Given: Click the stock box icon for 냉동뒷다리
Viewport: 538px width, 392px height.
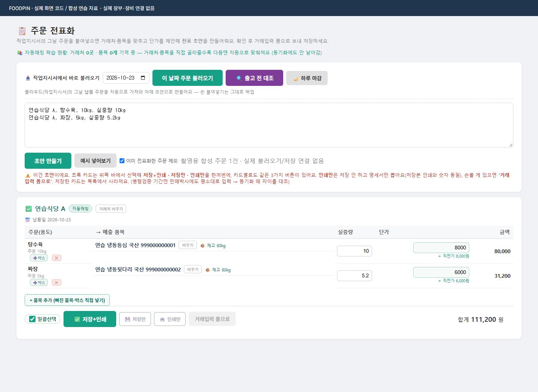Looking at the screenshot, I should pyautogui.click(x=208, y=270).
